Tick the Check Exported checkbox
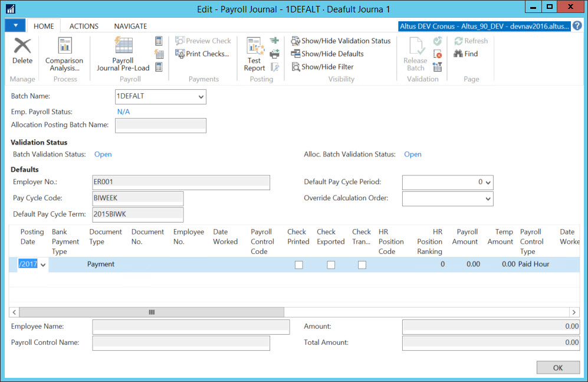588x382 pixels. (331, 265)
